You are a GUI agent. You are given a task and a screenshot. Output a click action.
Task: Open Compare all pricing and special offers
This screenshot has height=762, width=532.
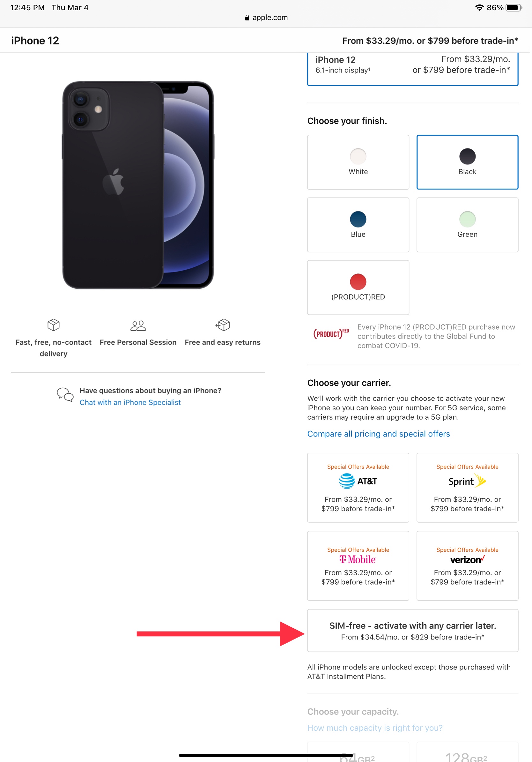379,434
